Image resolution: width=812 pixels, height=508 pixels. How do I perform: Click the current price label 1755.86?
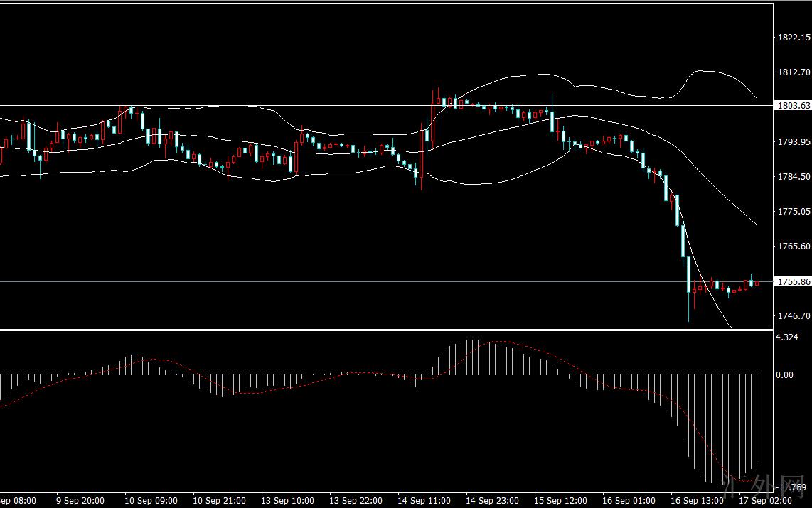click(x=794, y=282)
